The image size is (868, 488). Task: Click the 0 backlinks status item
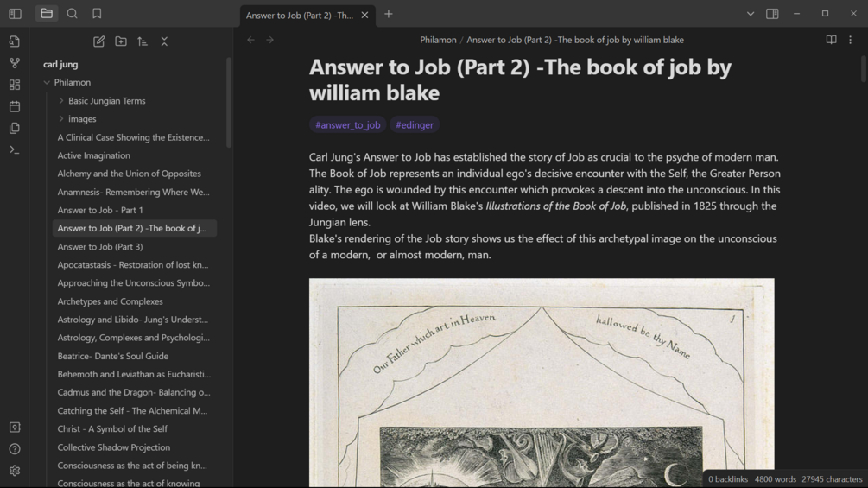point(728,479)
